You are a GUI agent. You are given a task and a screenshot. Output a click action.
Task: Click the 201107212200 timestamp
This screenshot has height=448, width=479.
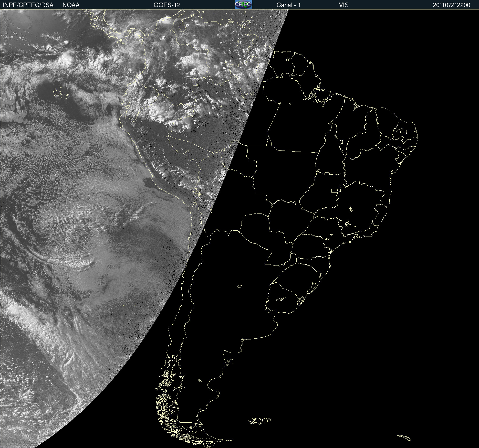point(452,5)
